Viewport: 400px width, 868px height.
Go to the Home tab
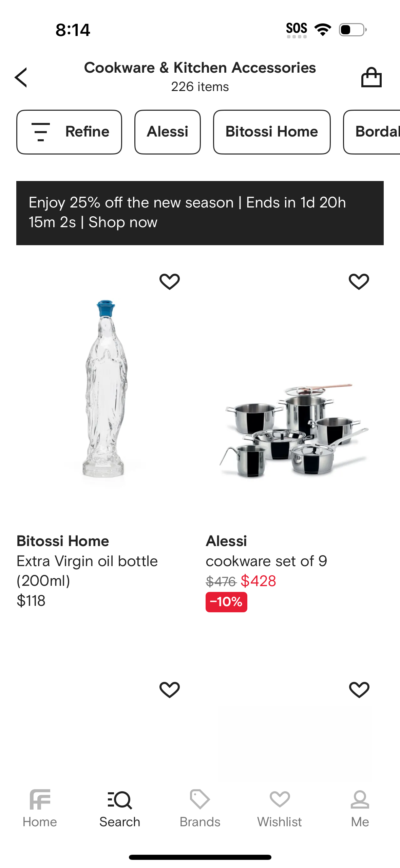tap(40, 808)
